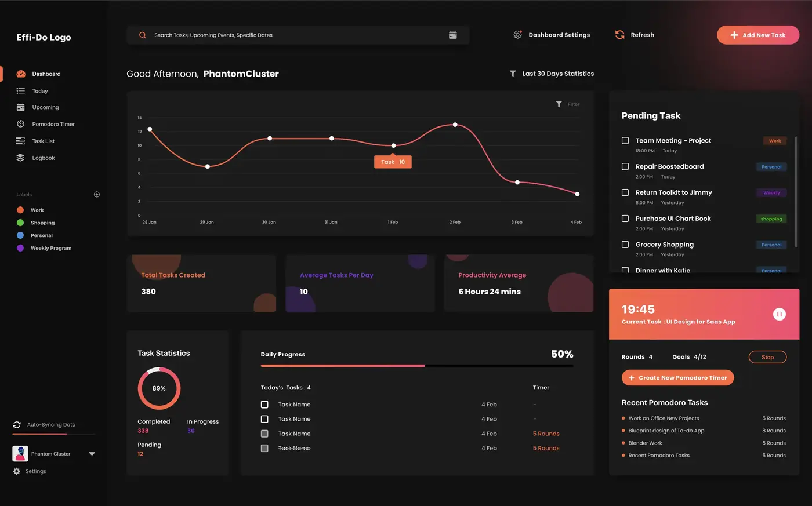Click the Dashboard Settings gear icon
Viewport: 812px width, 506px height.
(x=517, y=35)
